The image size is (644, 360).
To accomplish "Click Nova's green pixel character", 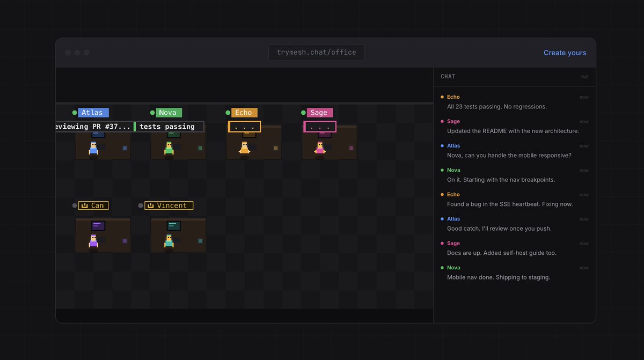I will [x=169, y=149].
